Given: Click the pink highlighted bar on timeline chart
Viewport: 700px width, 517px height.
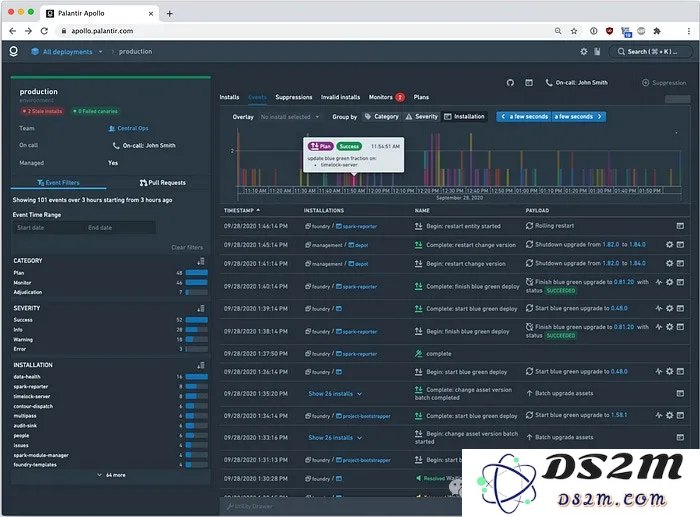Looking at the screenshot, I should 354,180.
